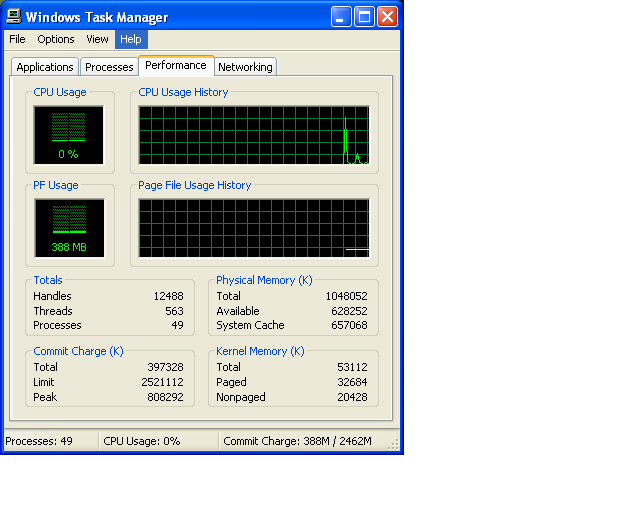This screenshot has height=512, width=640.
Task: Select the Performance tab
Action: (x=176, y=65)
